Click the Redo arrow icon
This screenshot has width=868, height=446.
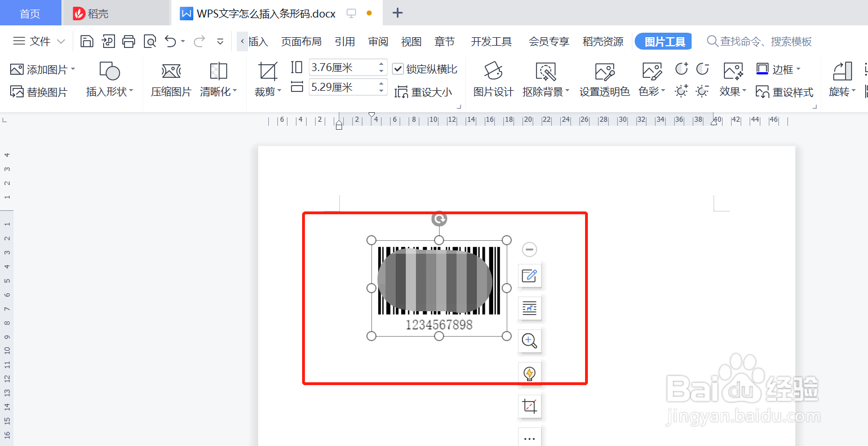click(x=199, y=41)
